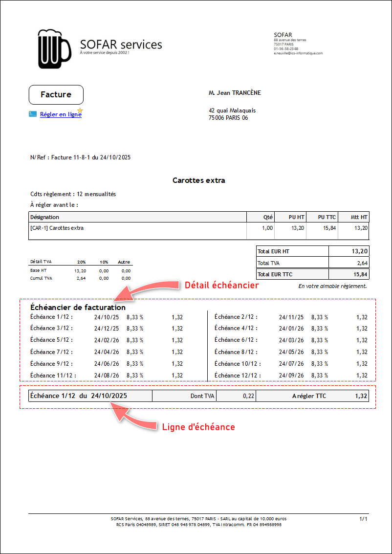Screen dimensions: 392x554
Task: Select the [CAR-1] Carottes extra line item
Action: pos(57,228)
